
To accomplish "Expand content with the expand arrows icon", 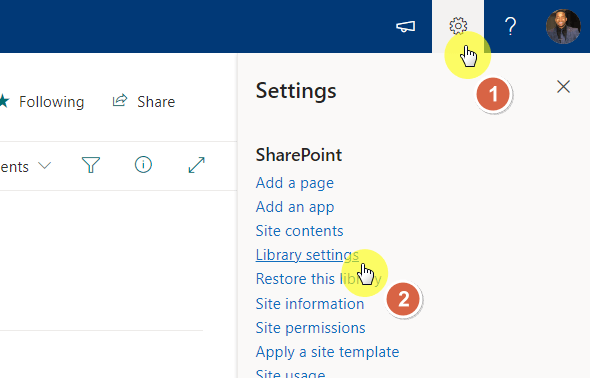I will click(196, 165).
